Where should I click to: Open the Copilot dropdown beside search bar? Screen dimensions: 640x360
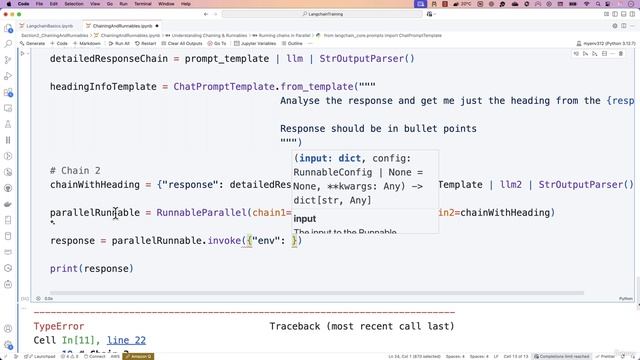point(430,14)
